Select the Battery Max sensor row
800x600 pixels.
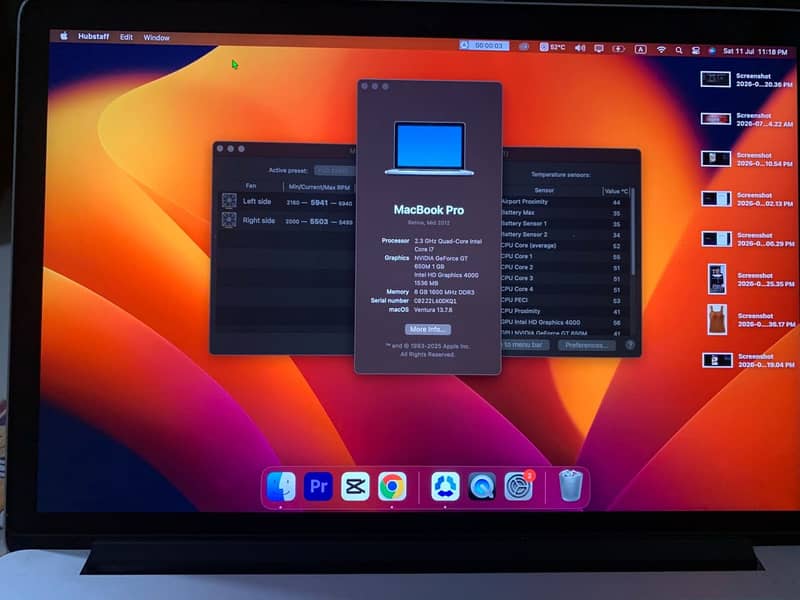tap(564, 213)
